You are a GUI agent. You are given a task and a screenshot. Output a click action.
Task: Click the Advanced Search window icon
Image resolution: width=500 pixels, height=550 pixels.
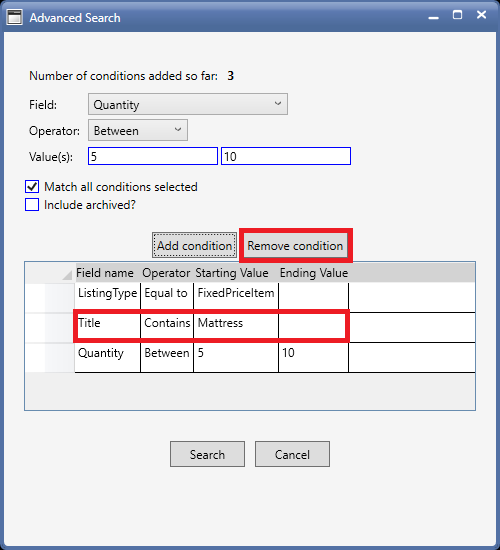pos(14,17)
